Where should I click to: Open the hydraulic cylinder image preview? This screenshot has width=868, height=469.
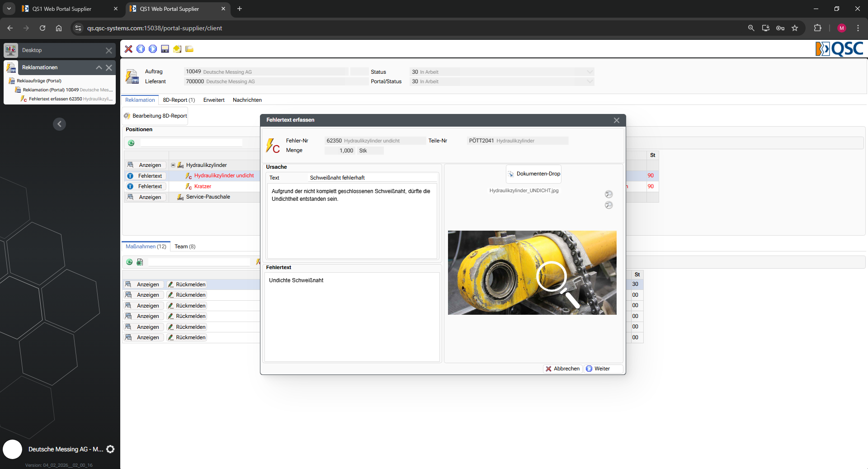pyautogui.click(x=532, y=273)
